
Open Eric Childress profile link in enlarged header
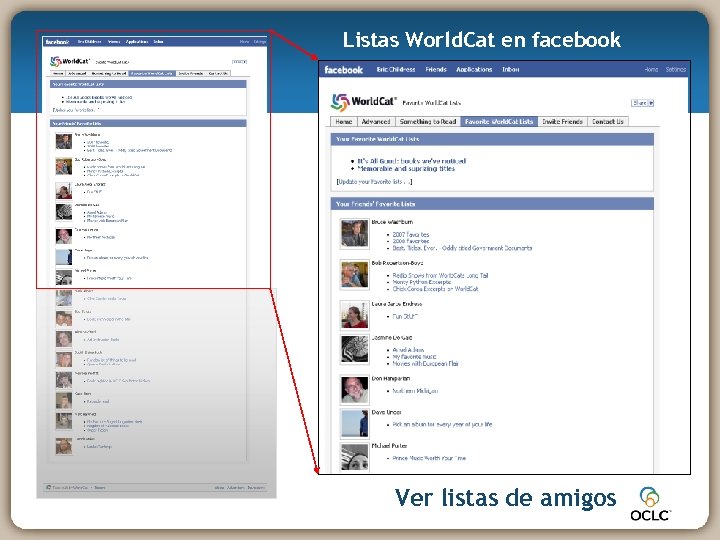click(396, 69)
